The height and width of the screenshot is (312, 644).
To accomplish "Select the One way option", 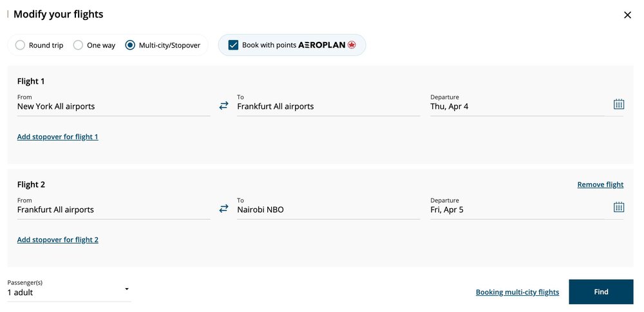I will click(78, 45).
